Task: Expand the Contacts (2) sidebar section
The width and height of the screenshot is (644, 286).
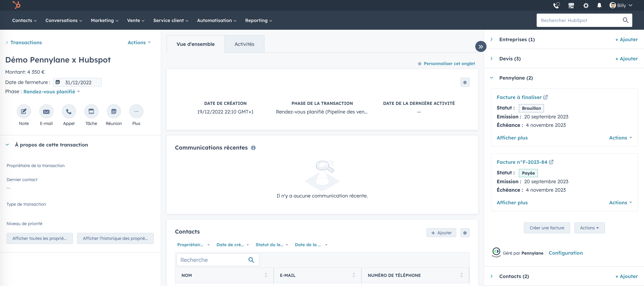Action: [x=491, y=276]
